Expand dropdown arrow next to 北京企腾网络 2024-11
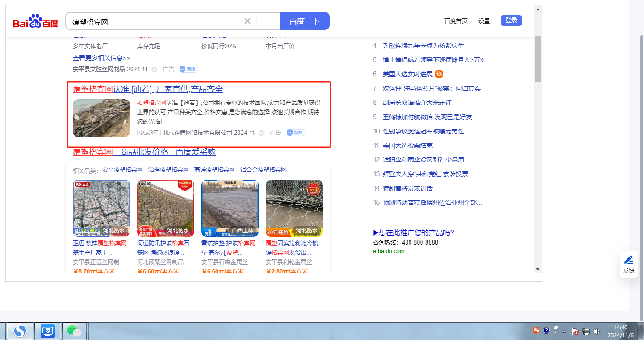 point(262,133)
